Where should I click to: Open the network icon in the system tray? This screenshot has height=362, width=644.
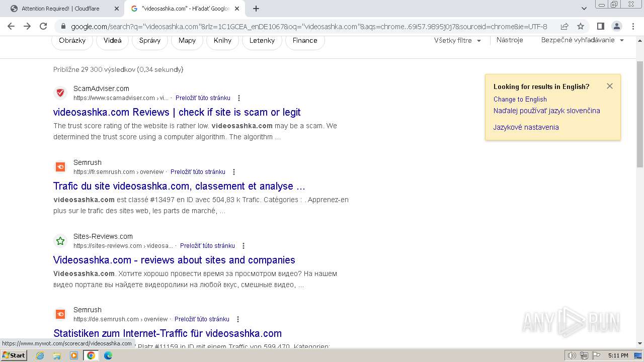click(584, 355)
